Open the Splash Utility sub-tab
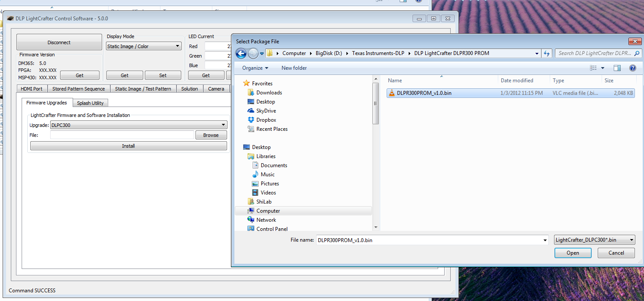This screenshot has width=644, height=301. pos(90,103)
